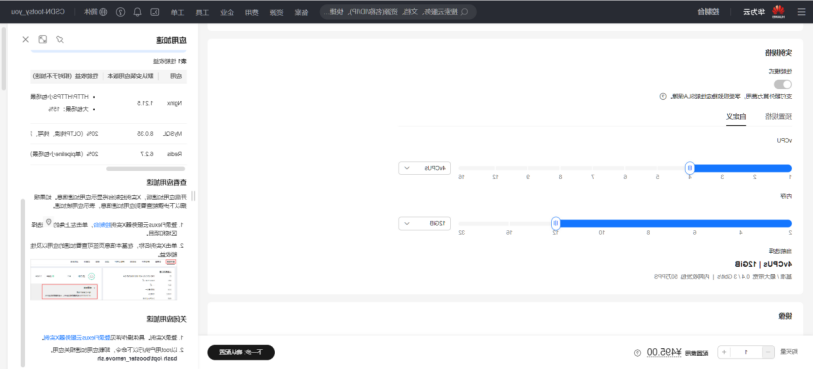Focus the top resource search field
Screen dimensions: 813x369
(398, 11)
